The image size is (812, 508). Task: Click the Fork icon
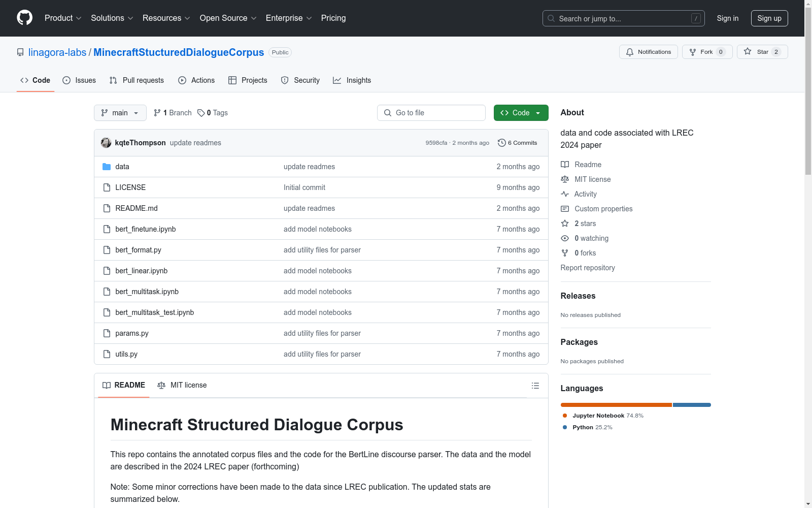click(693, 52)
